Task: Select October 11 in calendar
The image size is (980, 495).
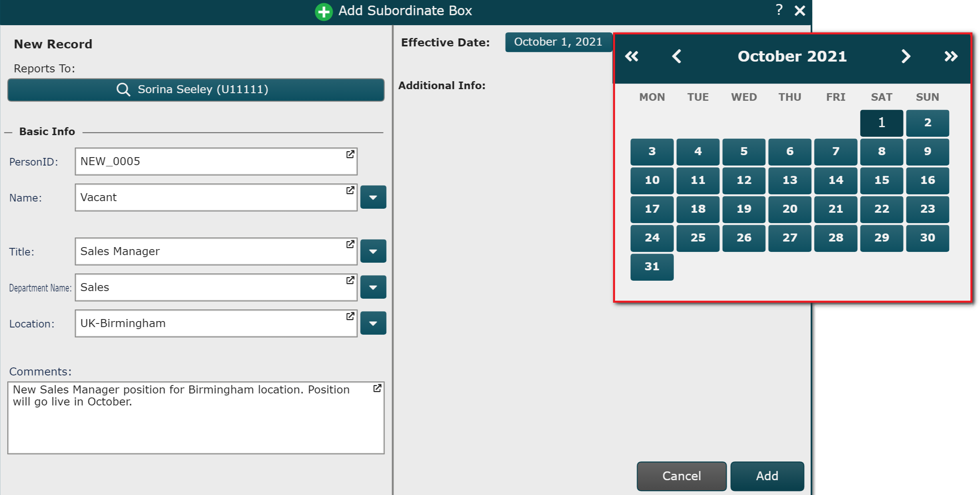Action: coord(698,180)
